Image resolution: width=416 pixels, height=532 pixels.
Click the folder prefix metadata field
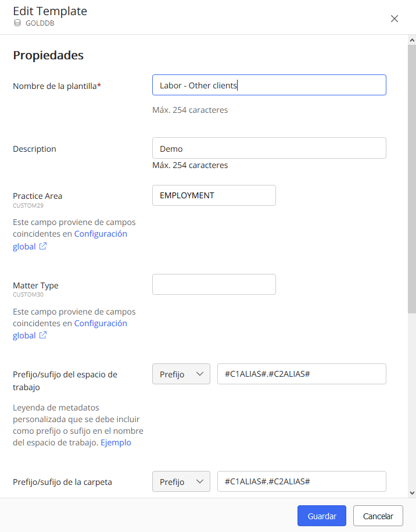pos(302,481)
